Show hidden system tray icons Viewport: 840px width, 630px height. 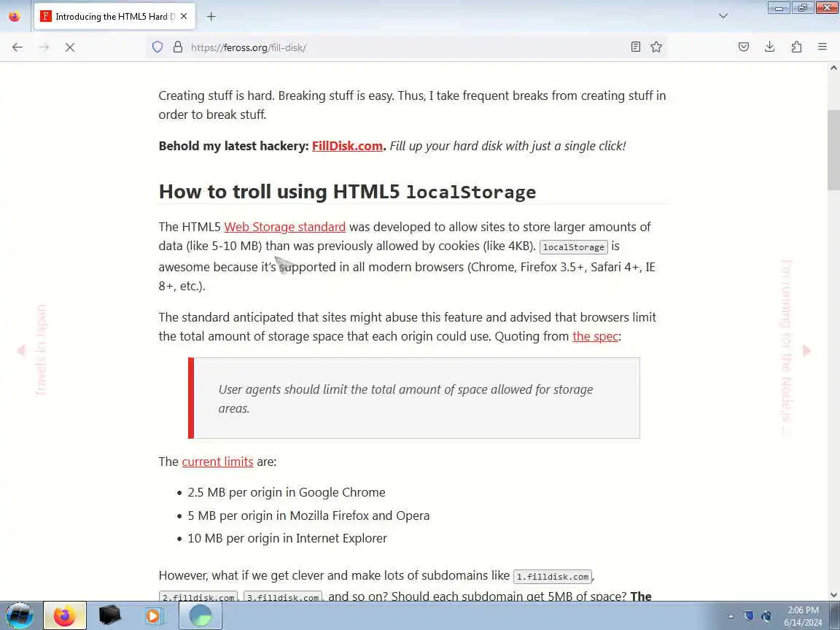[x=731, y=616]
